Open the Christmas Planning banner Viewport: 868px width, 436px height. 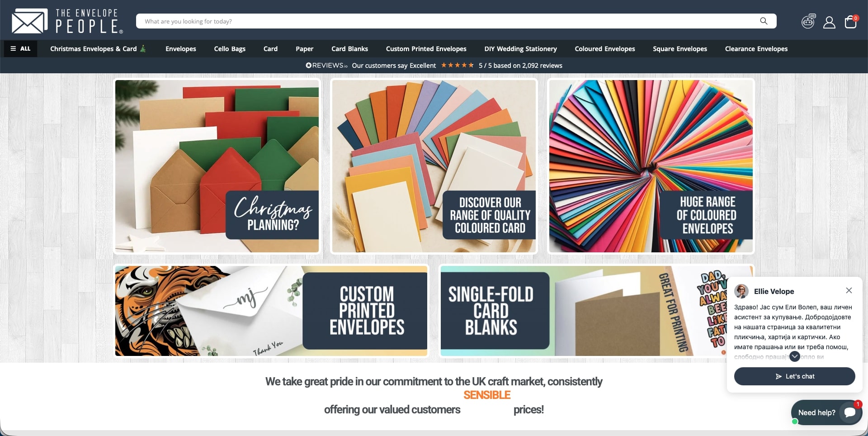[x=217, y=166]
